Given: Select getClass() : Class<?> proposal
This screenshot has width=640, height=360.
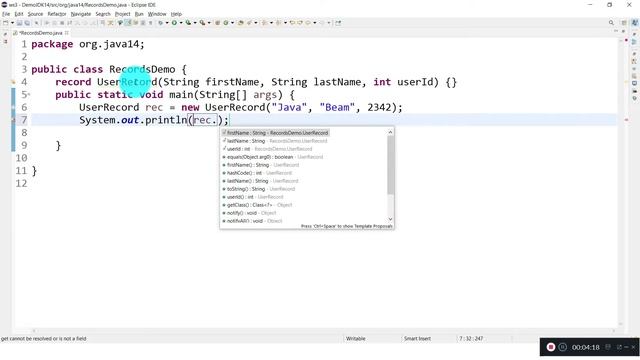Looking at the screenshot, I should click(257, 205).
